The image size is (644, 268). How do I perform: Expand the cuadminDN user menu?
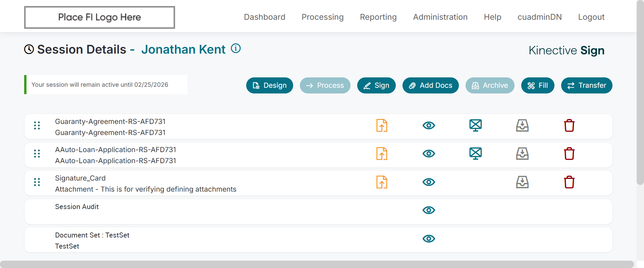coord(539,17)
